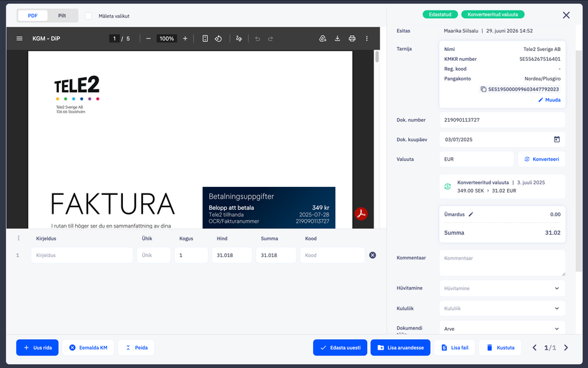Screen dimensions: 588x368
Task: Click the Konverteeritud valuuta green badge
Action: coord(493,14)
